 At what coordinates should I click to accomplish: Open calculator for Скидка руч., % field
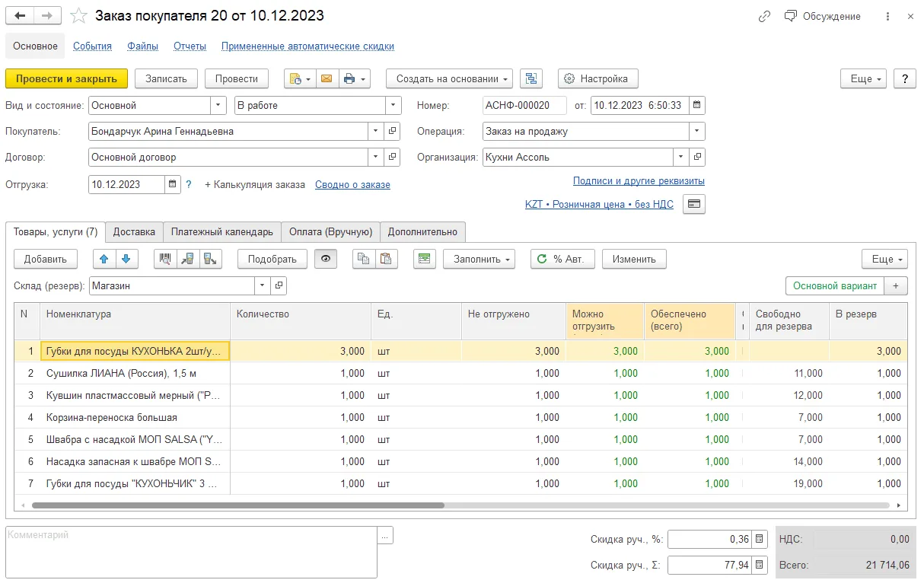760,539
